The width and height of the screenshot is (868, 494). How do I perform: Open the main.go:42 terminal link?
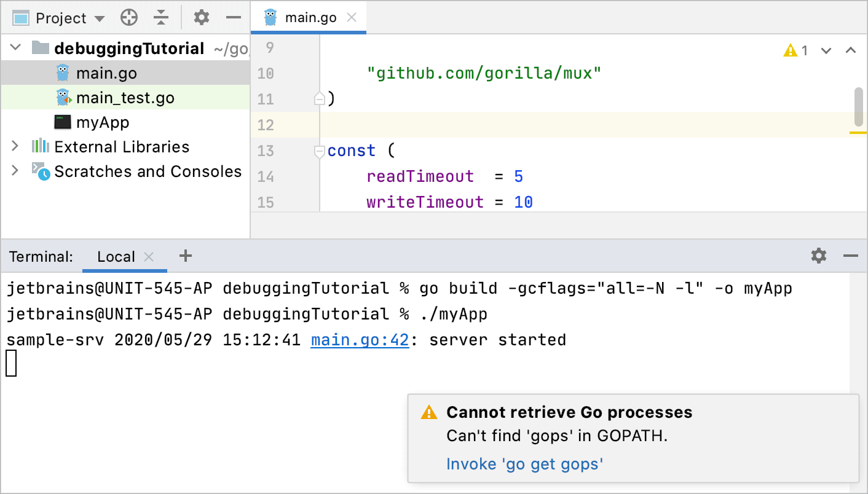tap(358, 339)
